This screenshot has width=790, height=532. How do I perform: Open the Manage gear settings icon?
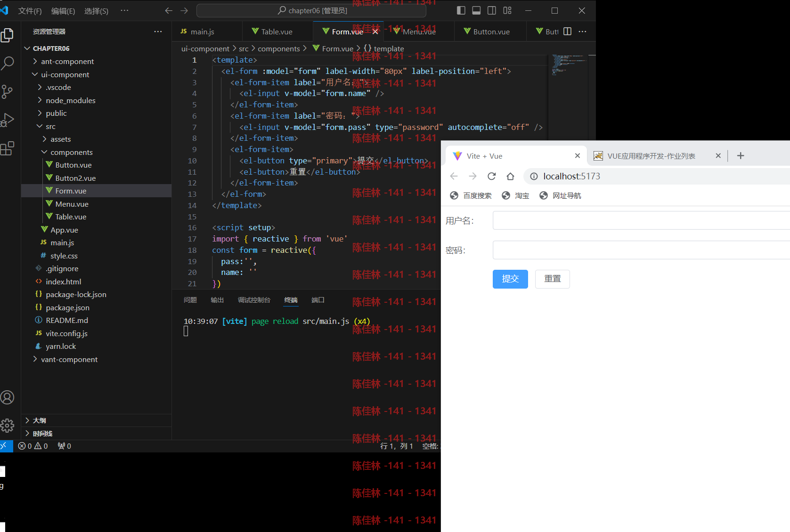[x=8, y=426]
